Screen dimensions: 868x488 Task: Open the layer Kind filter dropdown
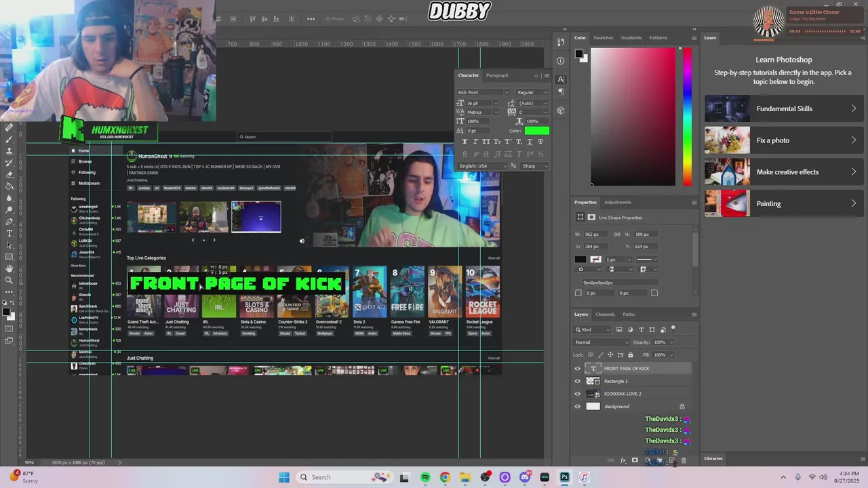point(593,329)
